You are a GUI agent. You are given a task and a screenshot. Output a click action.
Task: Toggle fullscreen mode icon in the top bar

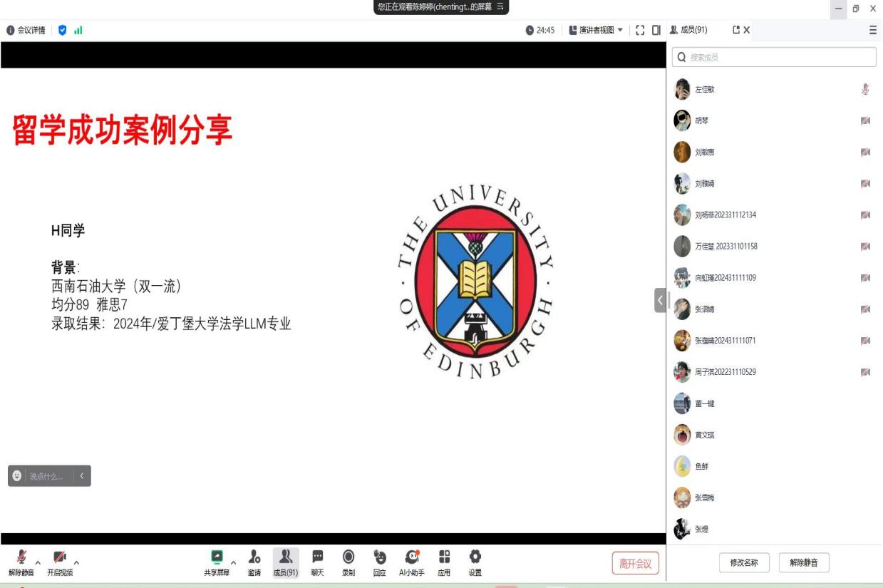[x=640, y=30]
